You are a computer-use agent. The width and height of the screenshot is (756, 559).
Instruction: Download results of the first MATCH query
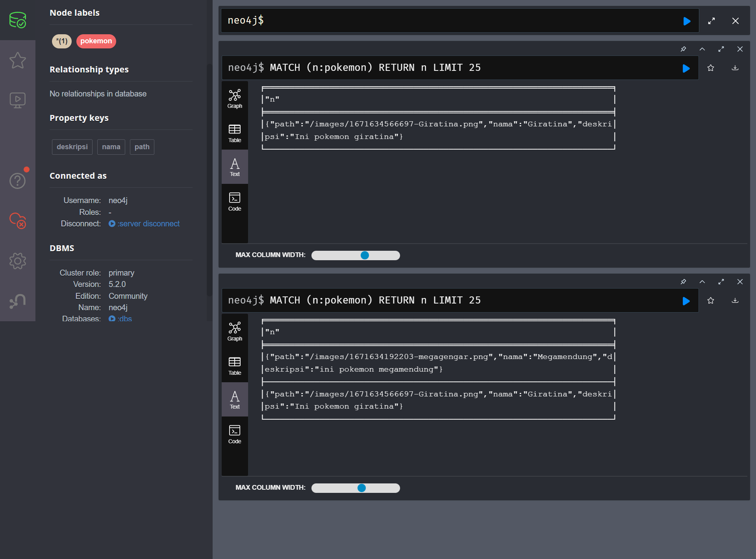tap(735, 68)
